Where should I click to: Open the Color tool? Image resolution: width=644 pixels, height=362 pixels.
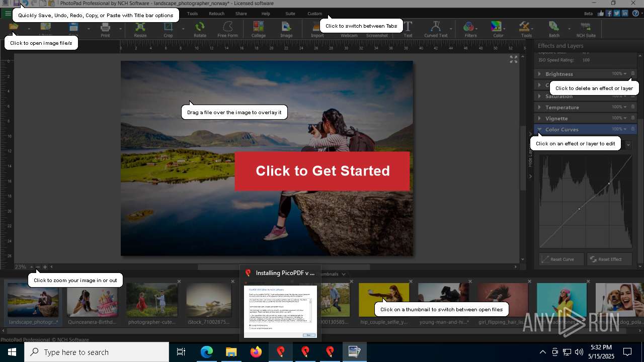498,29
